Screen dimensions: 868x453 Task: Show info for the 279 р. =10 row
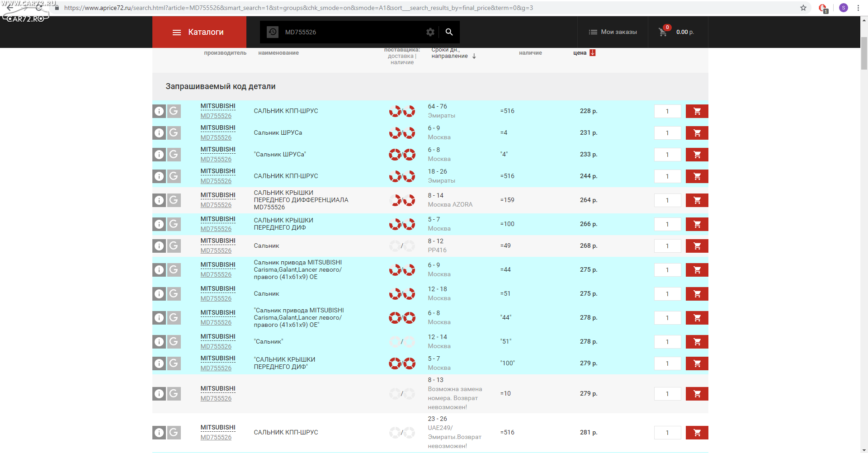point(159,394)
